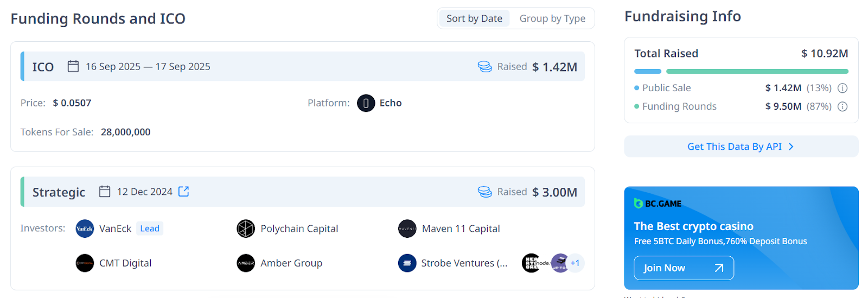Click the green Funding Rounds progress bar
Screen dimensions: 868x298
click(x=757, y=71)
